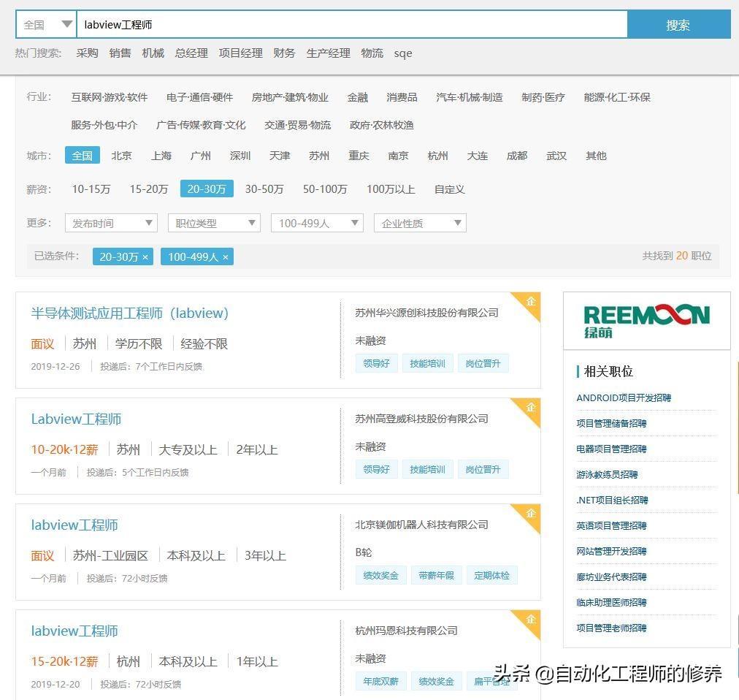Open the 全国 region dropdown in the search bar
This screenshot has height=700, width=739.
click(47, 25)
